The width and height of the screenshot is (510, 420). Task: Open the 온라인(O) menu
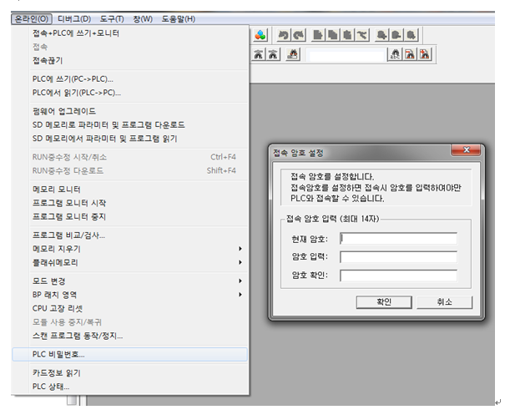pos(32,19)
